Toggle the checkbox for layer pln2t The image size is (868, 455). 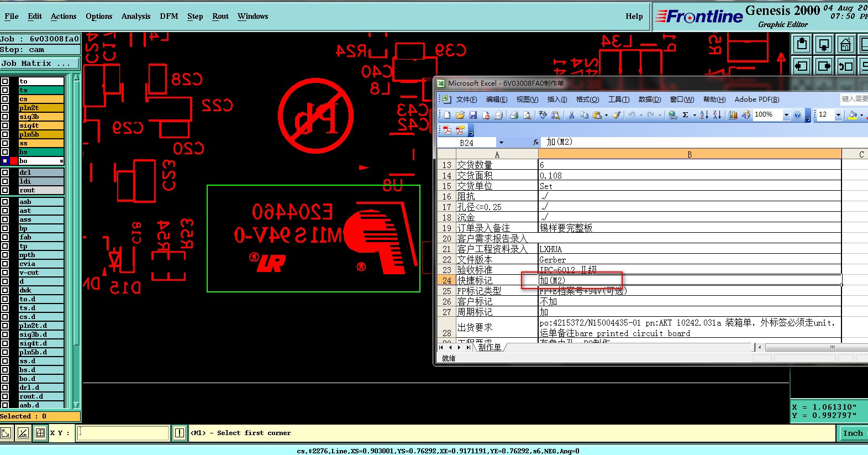(x=5, y=108)
